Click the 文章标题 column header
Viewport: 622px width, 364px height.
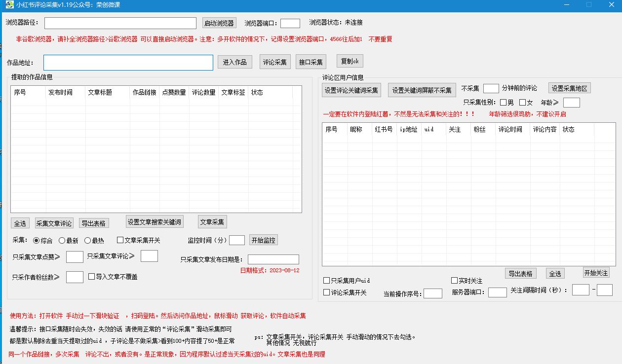click(108, 93)
